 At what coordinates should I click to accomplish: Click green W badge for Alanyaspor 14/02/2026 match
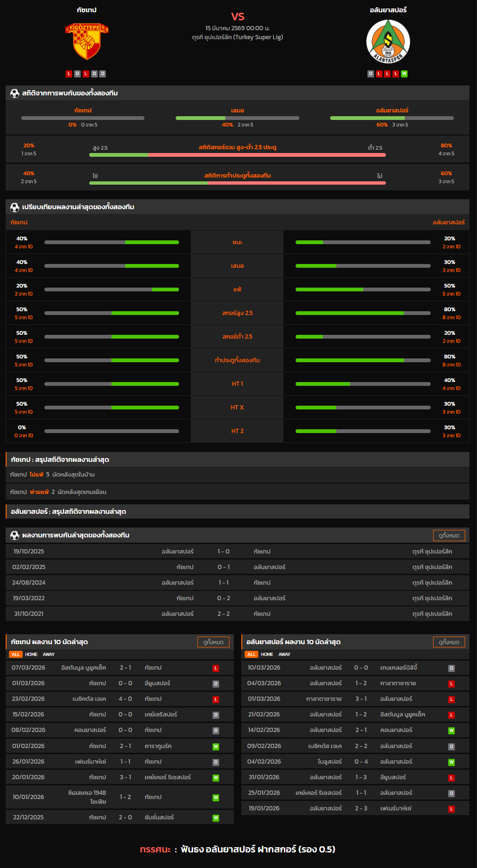click(451, 731)
